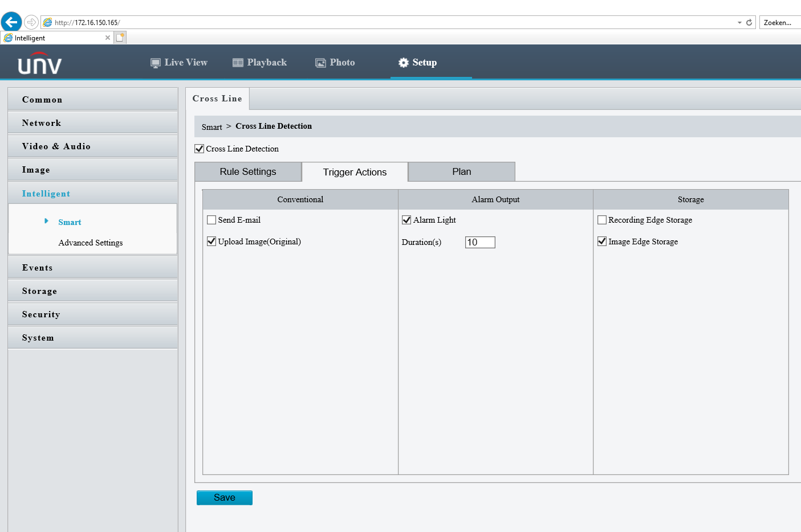Expand the Security section in sidebar
Screen dimensions: 801x532
(93, 314)
